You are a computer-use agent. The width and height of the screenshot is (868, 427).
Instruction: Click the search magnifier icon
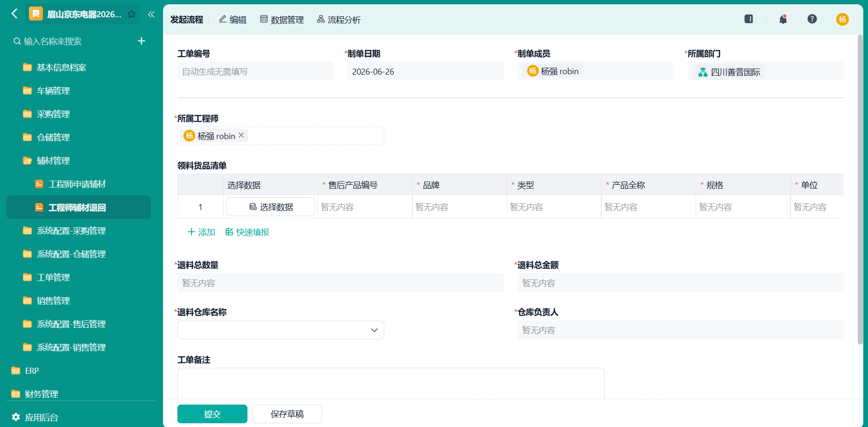pyautogui.click(x=17, y=42)
